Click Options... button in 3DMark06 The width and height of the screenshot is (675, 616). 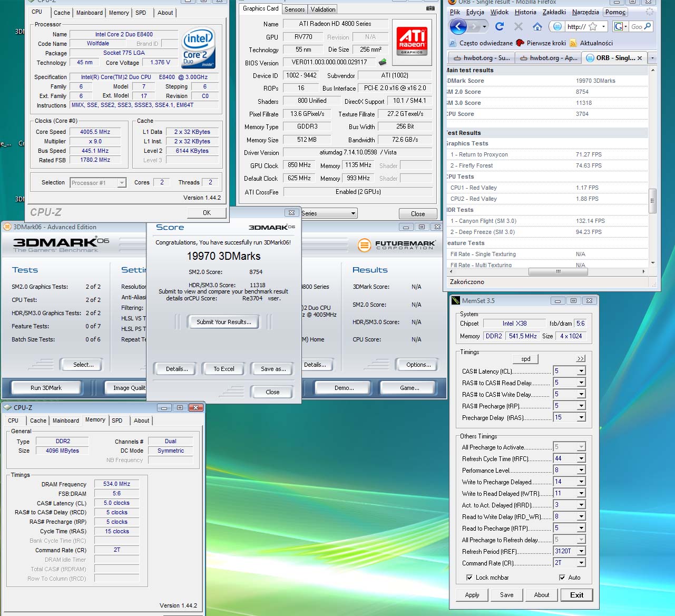[418, 365]
